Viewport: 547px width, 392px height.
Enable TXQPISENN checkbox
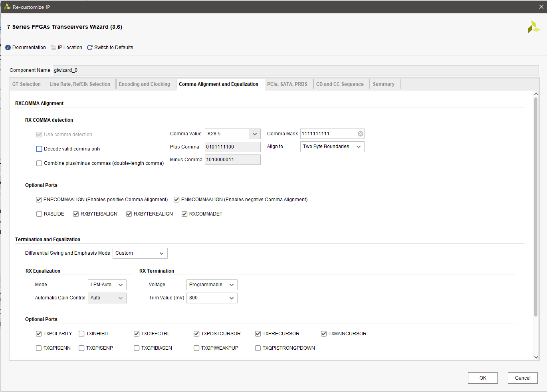click(39, 348)
